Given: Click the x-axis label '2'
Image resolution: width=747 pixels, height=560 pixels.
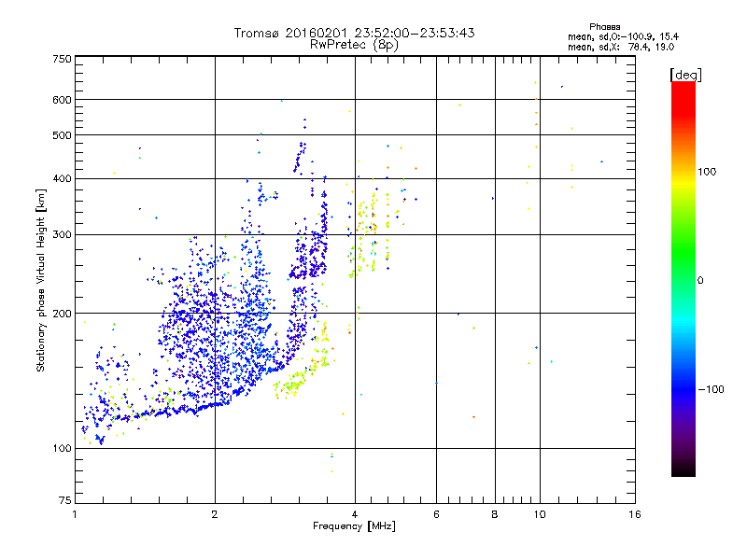Looking at the screenshot, I should [x=215, y=514].
